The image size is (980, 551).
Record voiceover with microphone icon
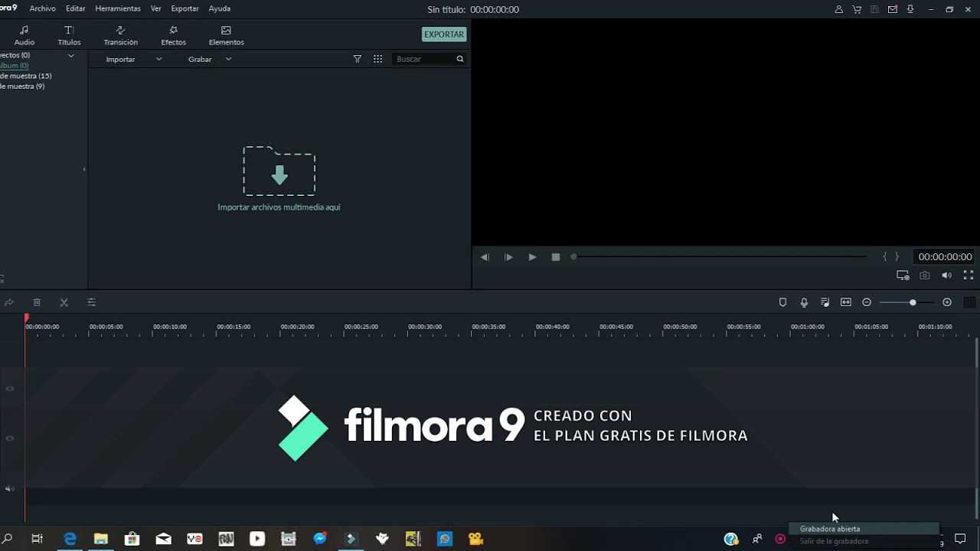tap(804, 302)
